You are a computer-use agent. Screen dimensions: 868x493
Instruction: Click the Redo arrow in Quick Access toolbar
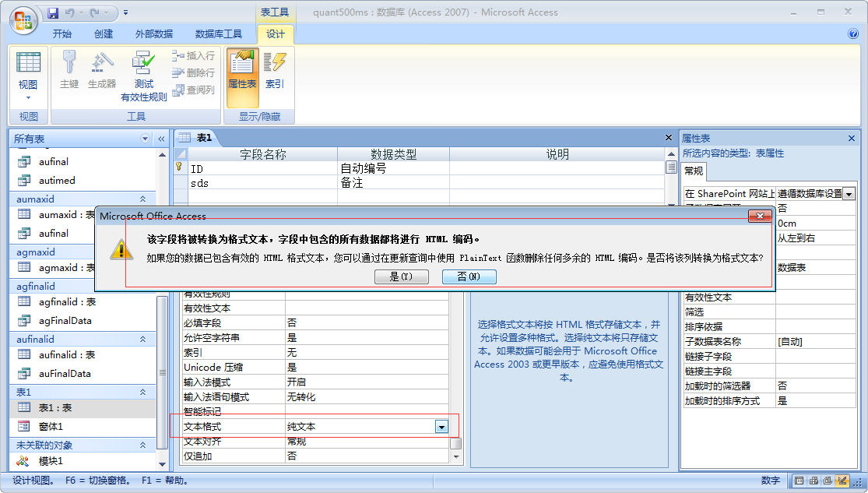(95, 12)
